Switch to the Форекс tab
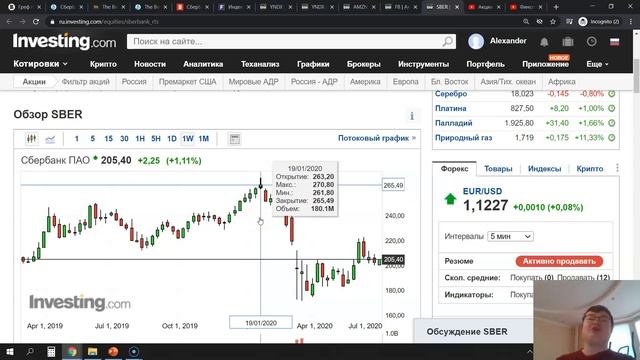640x360 pixels. [454, 169]
